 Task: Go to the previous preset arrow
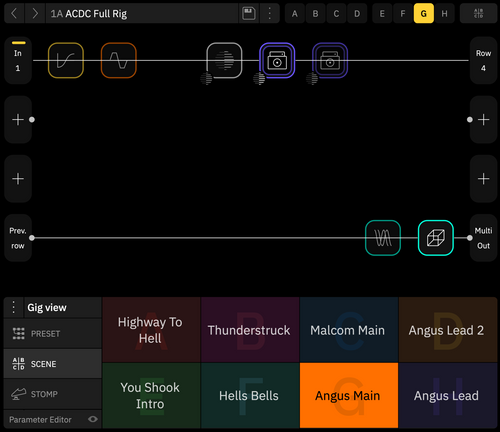coord(14,14)
